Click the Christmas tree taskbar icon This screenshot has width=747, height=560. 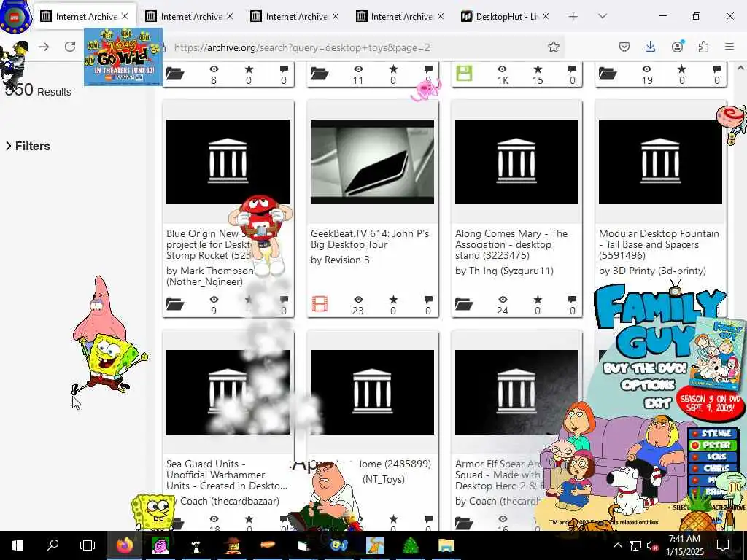point(411,545)
